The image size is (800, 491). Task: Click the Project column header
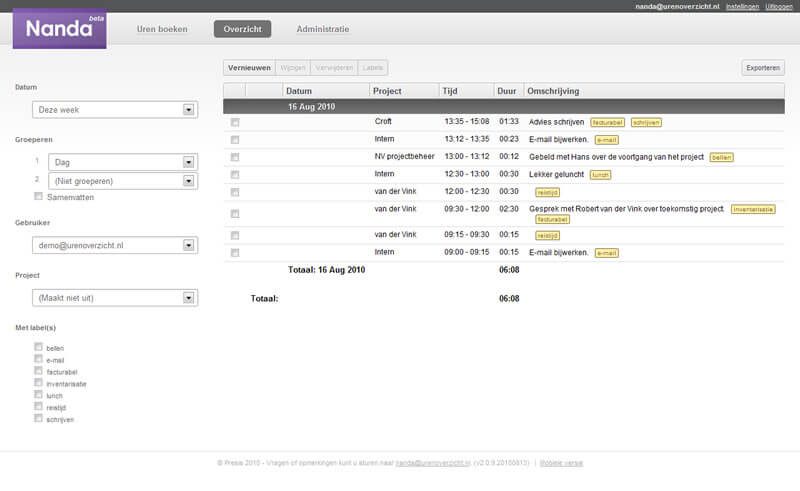(x=404, y=91)
